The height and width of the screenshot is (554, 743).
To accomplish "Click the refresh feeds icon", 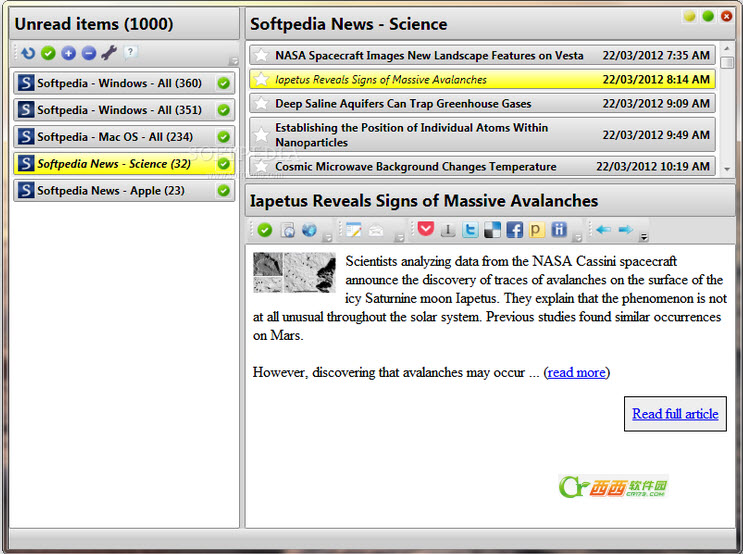I will coord(28,53).
